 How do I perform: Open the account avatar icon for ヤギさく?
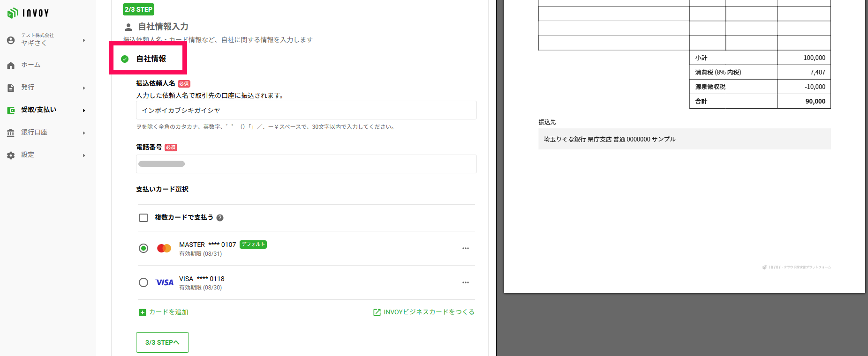[x=11, y=40]
